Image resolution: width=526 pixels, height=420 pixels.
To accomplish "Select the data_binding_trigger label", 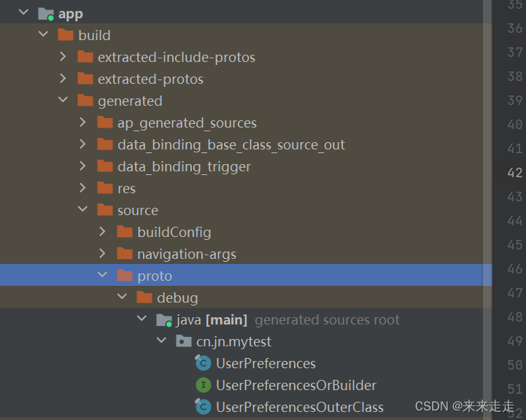I will click(x=184, y=167).
